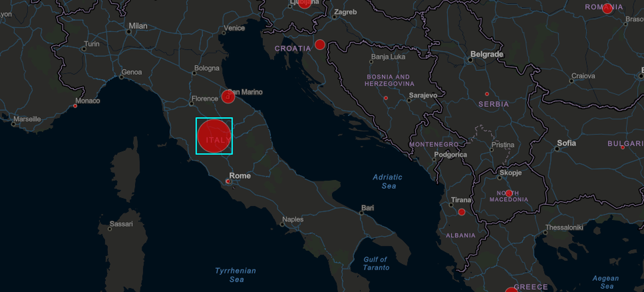Click the MONTENEGRO country label
The width and height of the screenshot is (644, 292).
(434, 145)
